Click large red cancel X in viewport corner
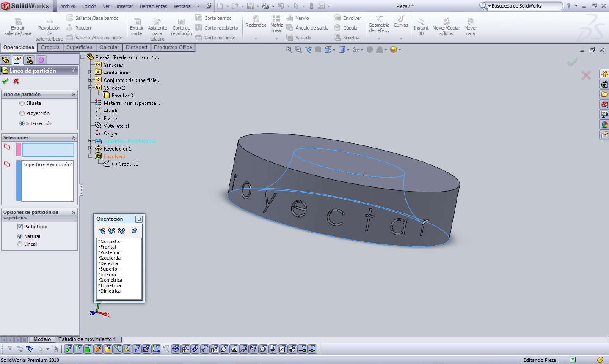Screen dimensions: 609x364 coord(586,75)
